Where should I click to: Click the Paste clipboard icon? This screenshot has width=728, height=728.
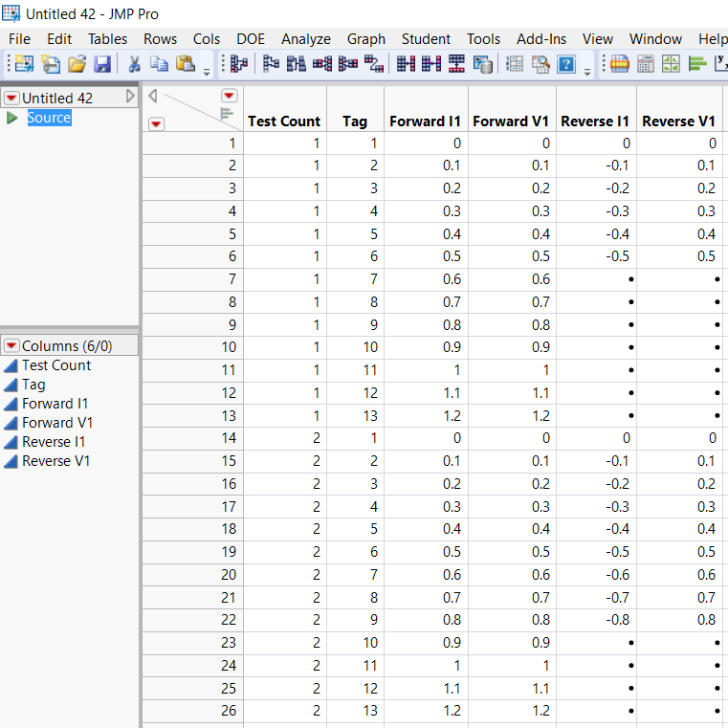[x=186, y=64]
